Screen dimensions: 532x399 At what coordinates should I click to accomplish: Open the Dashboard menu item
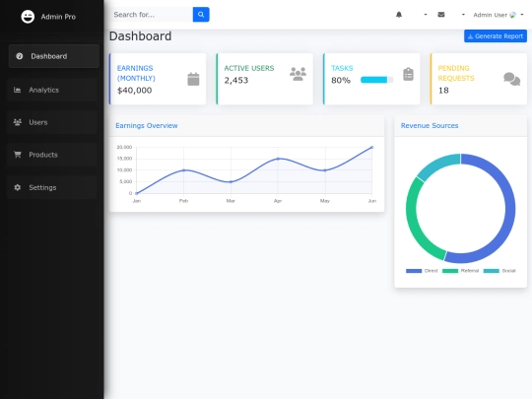(54, 56)
